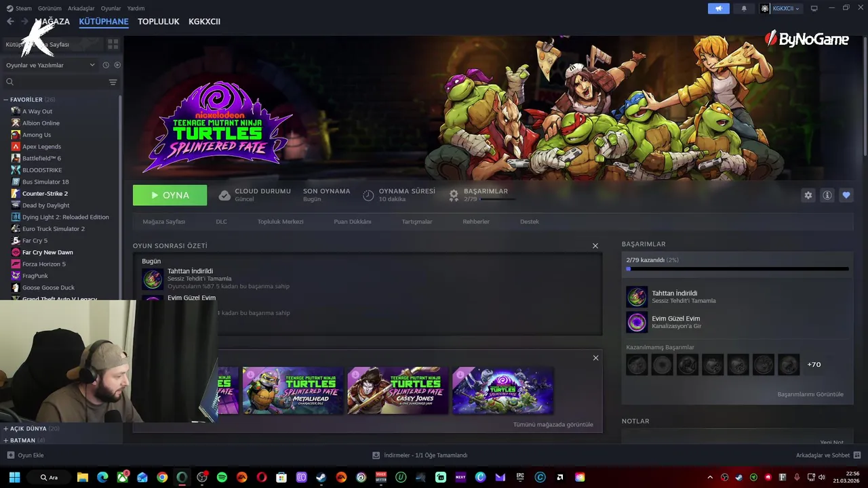
Task: Open Friends and Chat icon
Action: 857,455
